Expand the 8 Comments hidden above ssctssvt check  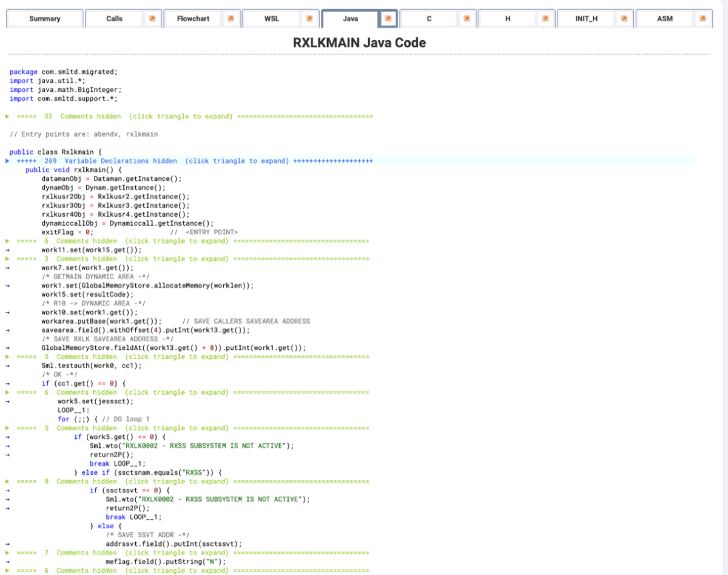tap(7, 481)
